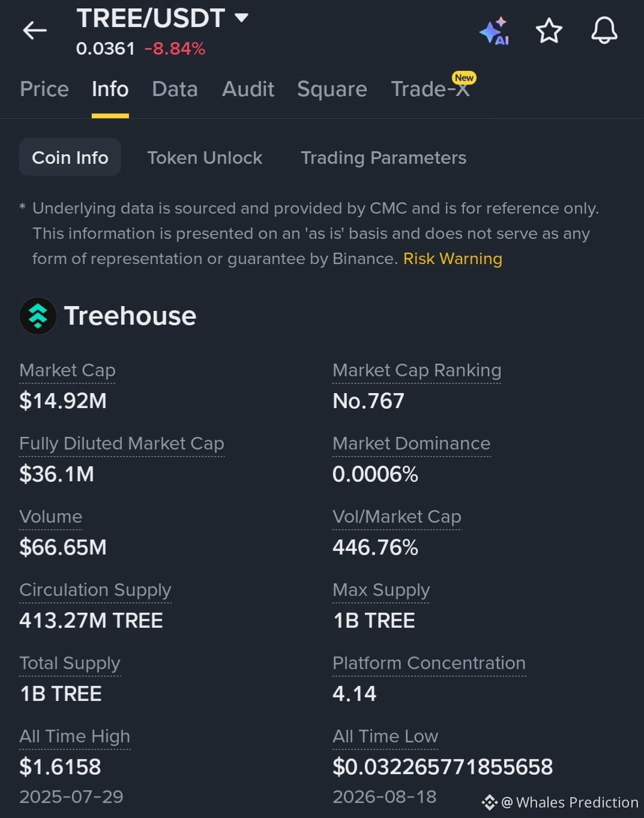Screen dimensions: 644x818
Task: Open the Square tab
Action: [x=332, y=89]
